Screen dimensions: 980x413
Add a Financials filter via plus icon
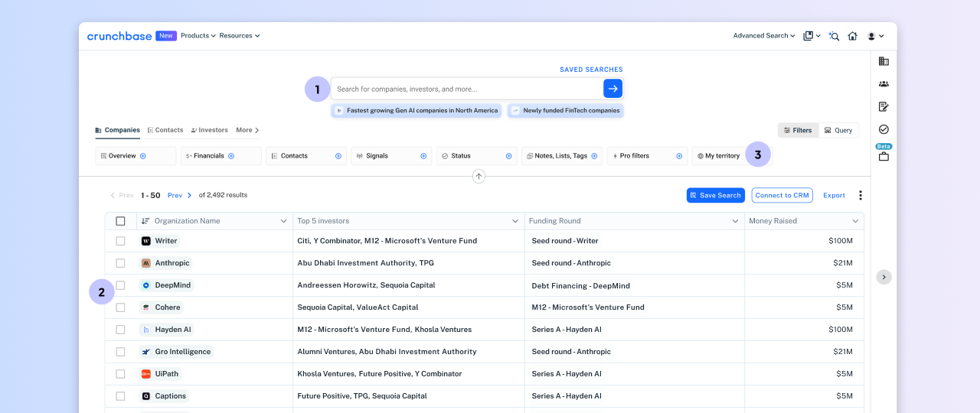[x=231, y=156]
